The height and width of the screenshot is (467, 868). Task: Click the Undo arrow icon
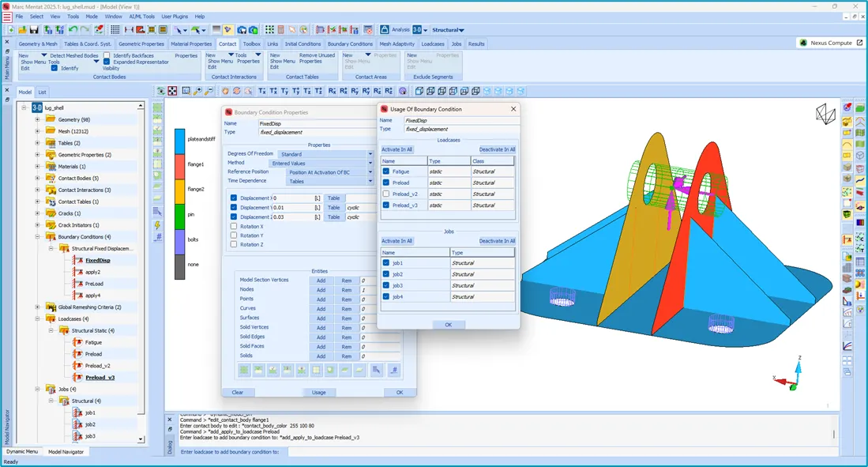pos(73,30)
